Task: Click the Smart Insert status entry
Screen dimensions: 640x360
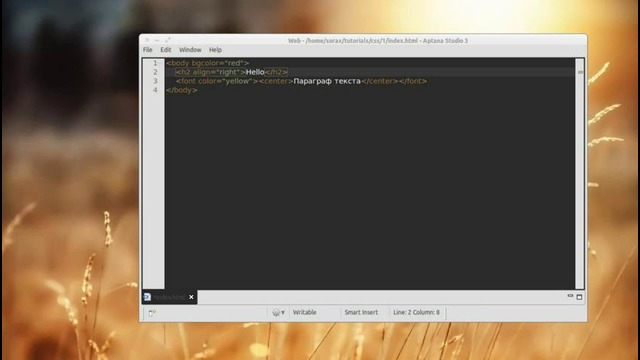Action: coord(361,312)
